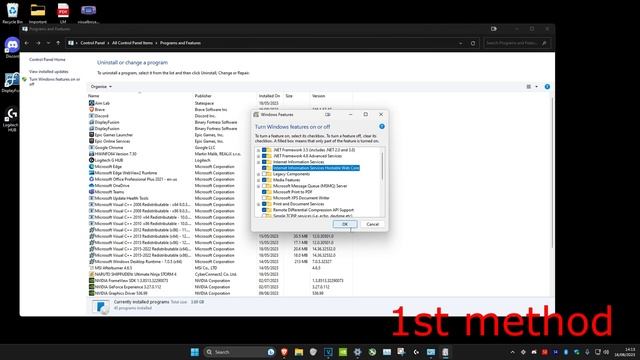Toggle the .NET Framework 4.8 Advanced Services checkbox
This screenshot has height=360, width=640.
click(264, 156)
